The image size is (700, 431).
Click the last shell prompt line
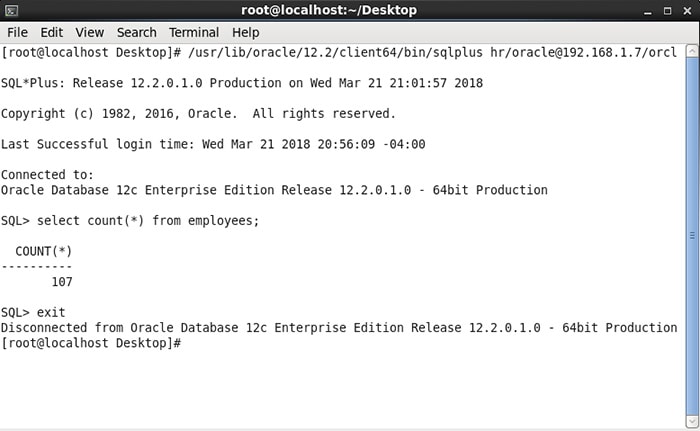pos(90,343)
